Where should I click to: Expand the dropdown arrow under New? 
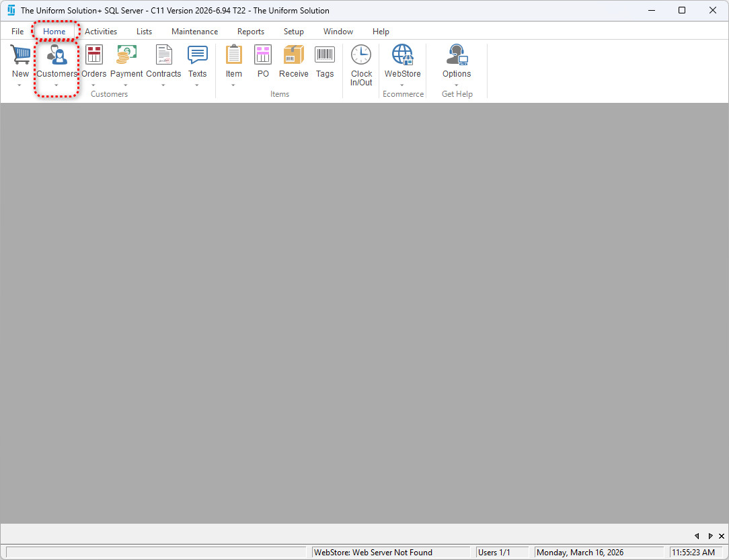(x=20, y=85)
